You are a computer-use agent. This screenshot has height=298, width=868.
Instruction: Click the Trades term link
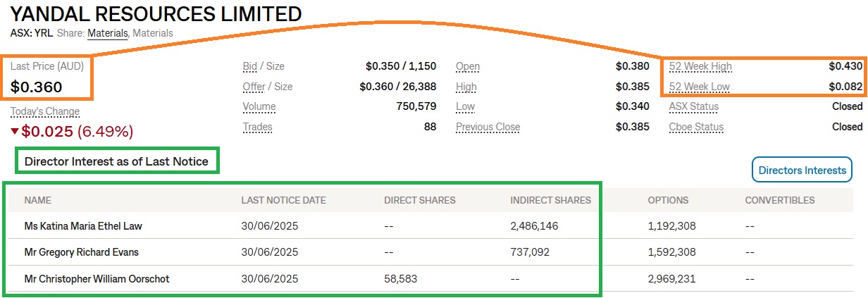tap(257, 128)
